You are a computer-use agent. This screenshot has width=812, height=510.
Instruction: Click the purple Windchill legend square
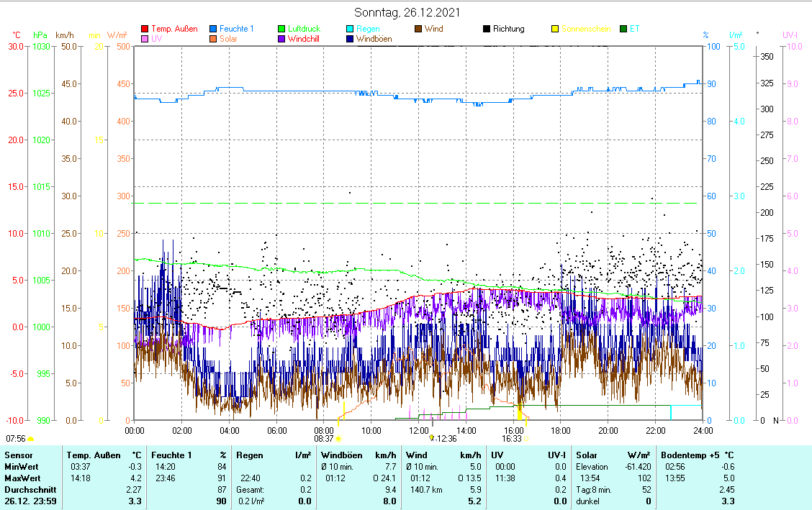tap(281, 39)
